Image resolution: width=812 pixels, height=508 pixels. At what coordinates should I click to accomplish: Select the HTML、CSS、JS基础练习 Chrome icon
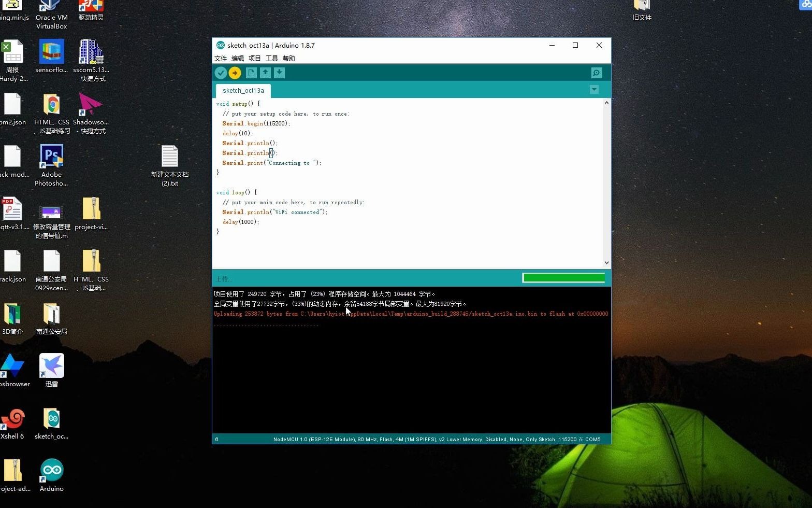point(51,114)
